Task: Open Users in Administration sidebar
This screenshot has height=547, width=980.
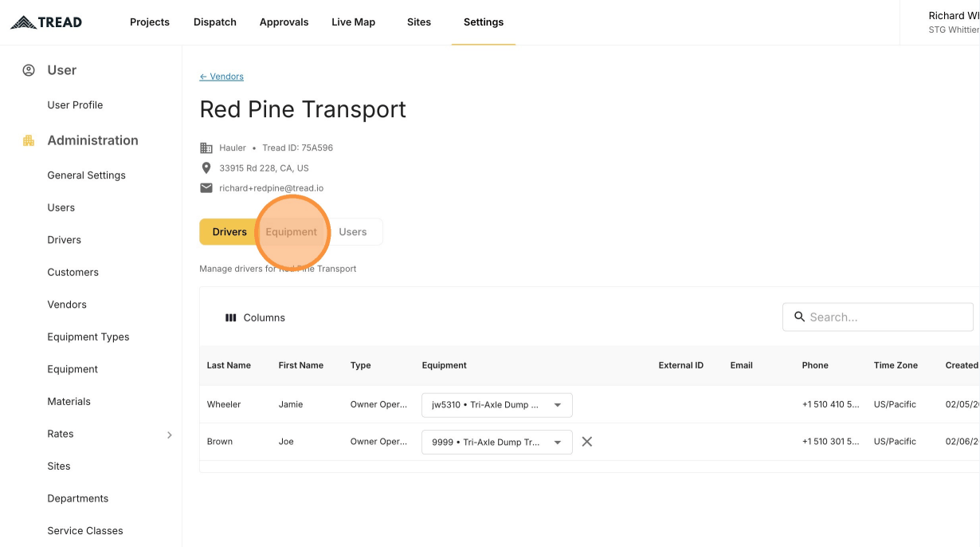Action: pyautogui.click(x=61, y=208)
